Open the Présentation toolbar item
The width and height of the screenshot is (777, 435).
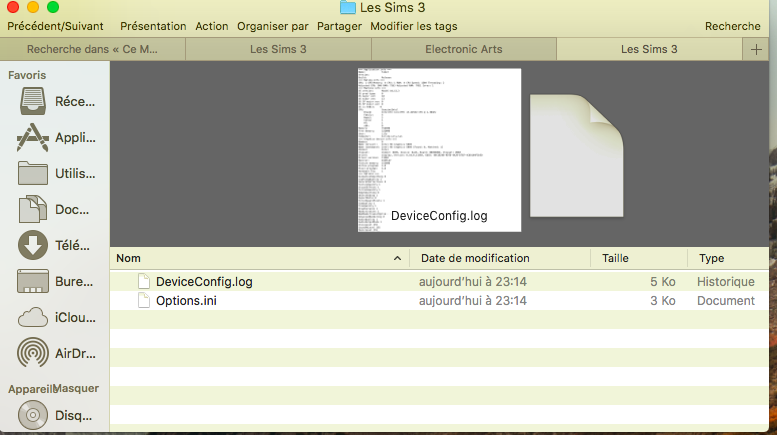(153, 26)
